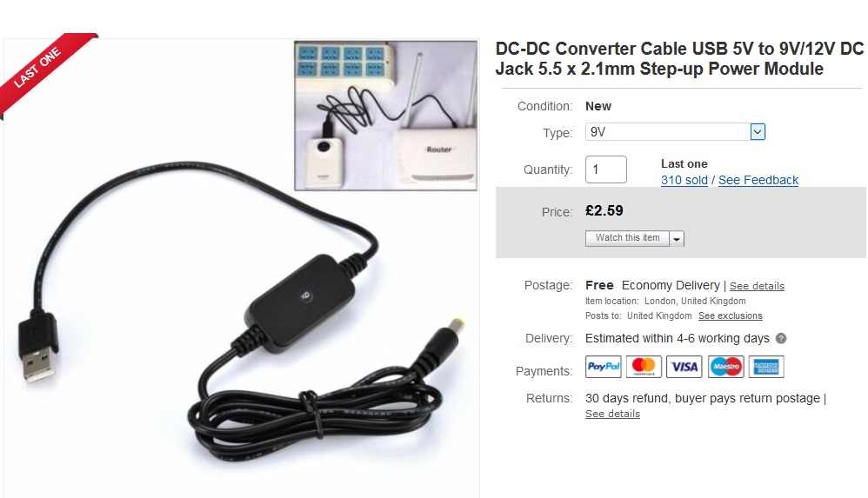This screenshot has width=868, height=498.
Task: Click the Watch this item button
Action: (x=627, y=238)
